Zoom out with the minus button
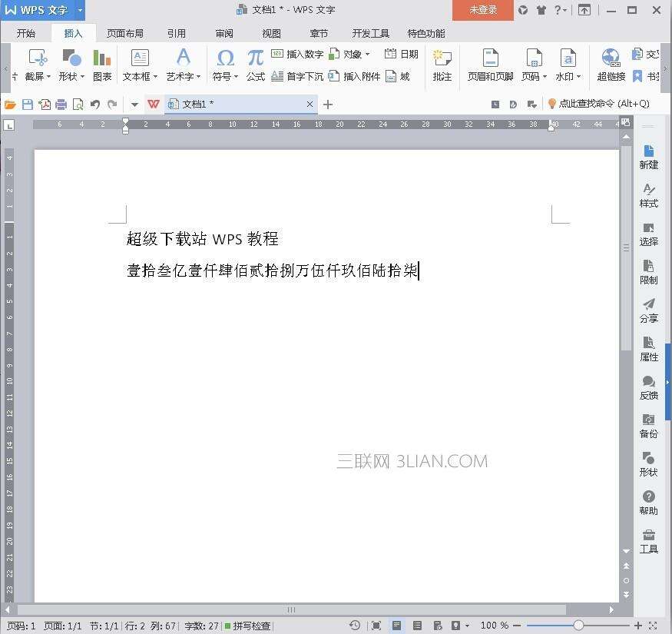The width and height of the screenshot is (672, 634). tap(517, 626)
